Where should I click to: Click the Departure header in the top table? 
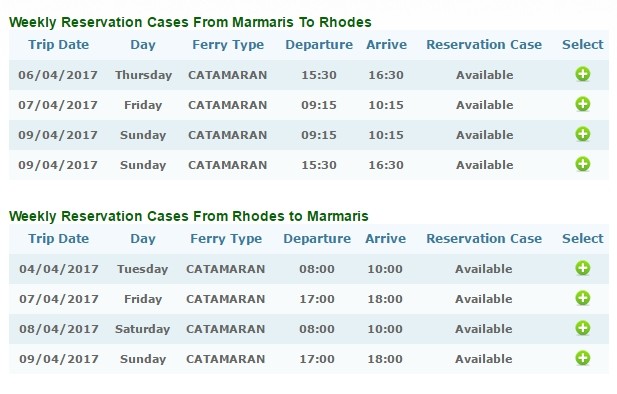(x=319, y=45)
